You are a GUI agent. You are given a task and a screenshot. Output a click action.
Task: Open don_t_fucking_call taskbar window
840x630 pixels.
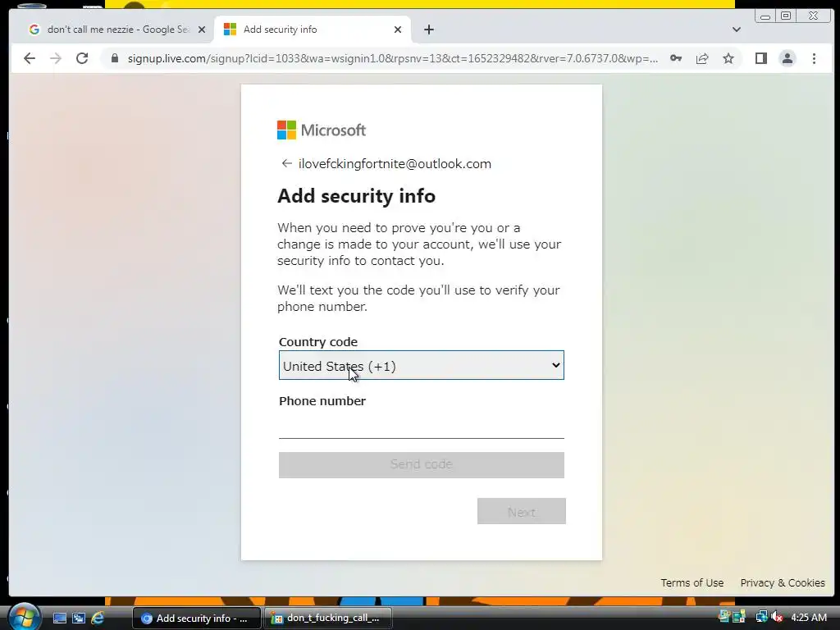(x=328, y=619)
